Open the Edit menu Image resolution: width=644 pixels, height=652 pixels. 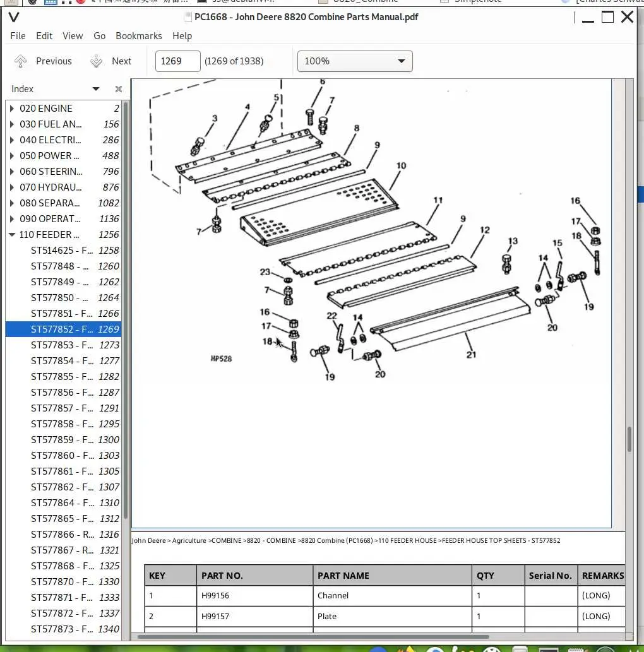[44, 36]
